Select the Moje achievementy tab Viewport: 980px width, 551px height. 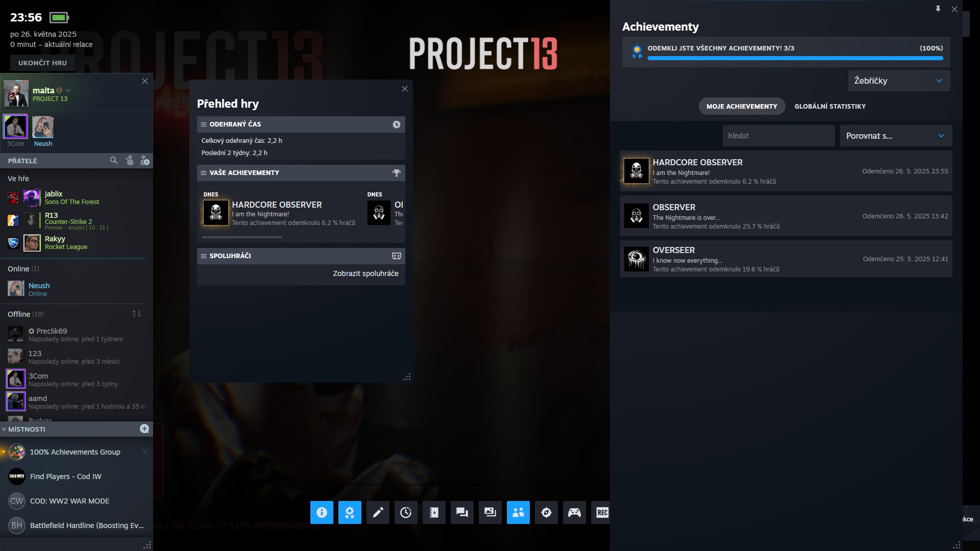coord(741,106)
